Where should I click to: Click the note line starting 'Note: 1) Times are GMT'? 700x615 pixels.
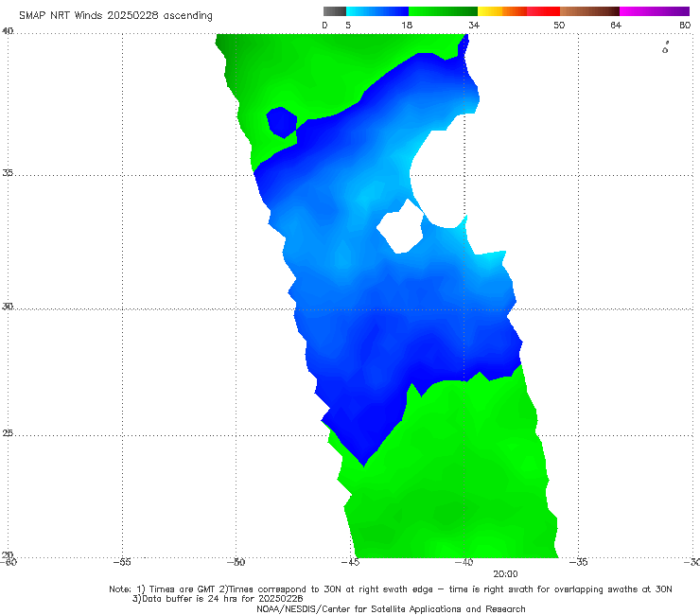point(391,589)
